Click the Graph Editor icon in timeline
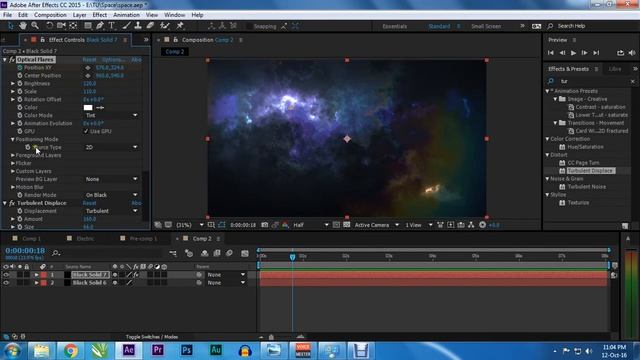Viewport: 640px width, 360px height. pos(245,253)
